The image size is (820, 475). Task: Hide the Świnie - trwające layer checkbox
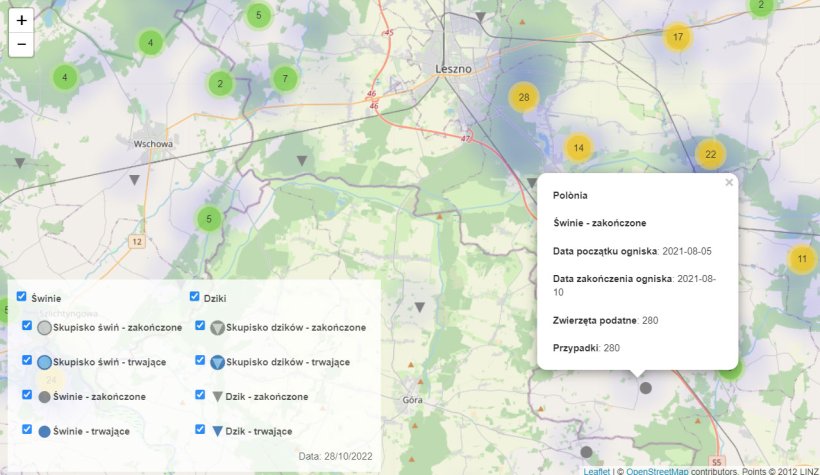[x=27, y=430]
